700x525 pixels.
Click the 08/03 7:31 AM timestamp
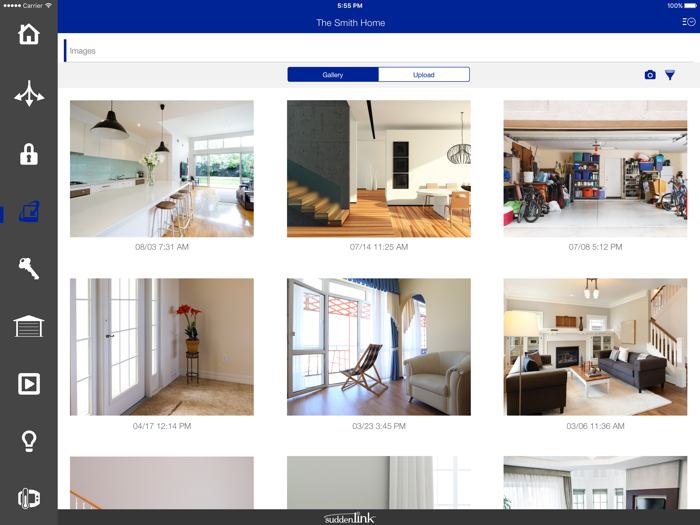tap(162, 247)
